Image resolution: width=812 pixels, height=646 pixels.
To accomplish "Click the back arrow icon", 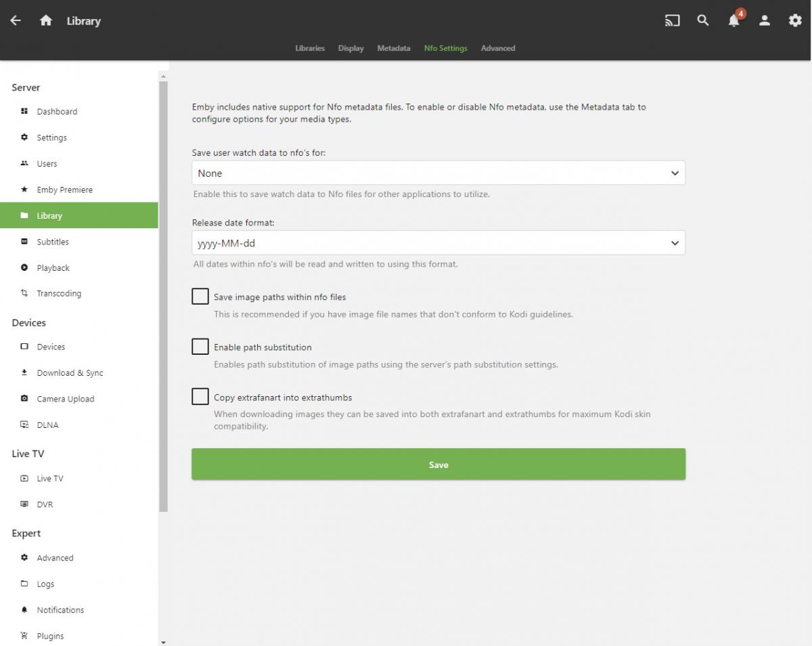I will tap(16, 20).
